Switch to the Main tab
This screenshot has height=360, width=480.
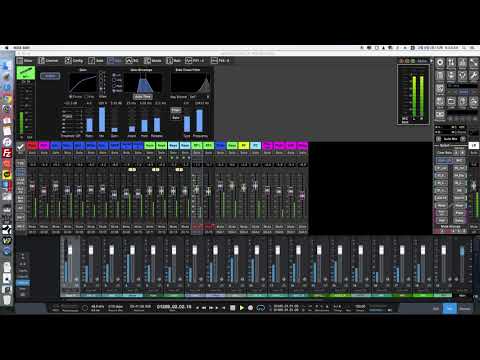[x=174, y=61]
